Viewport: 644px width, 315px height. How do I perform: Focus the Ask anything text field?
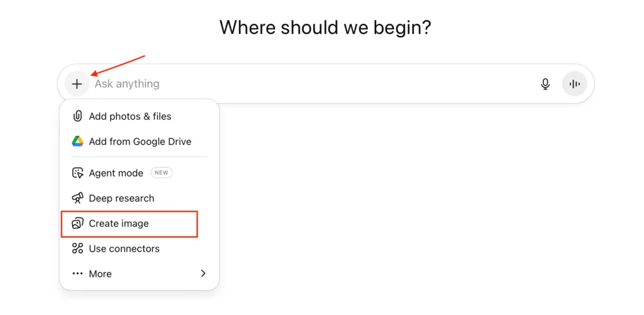click(x=309, y=84)
